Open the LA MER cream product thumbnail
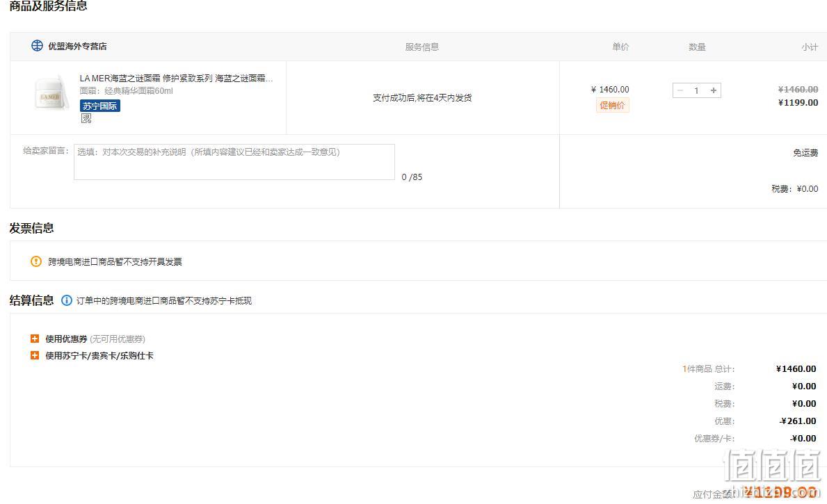 click(51, 92)
